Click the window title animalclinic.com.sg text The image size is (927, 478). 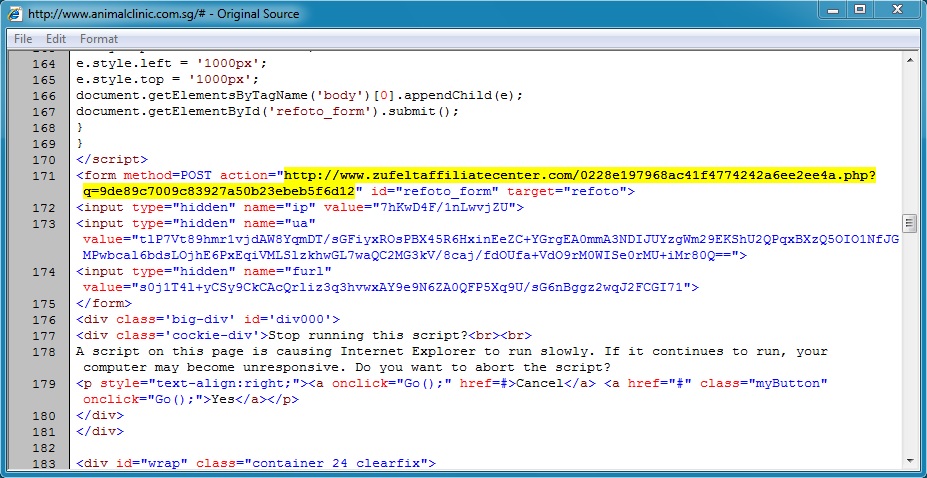click(x=163, y=14)
